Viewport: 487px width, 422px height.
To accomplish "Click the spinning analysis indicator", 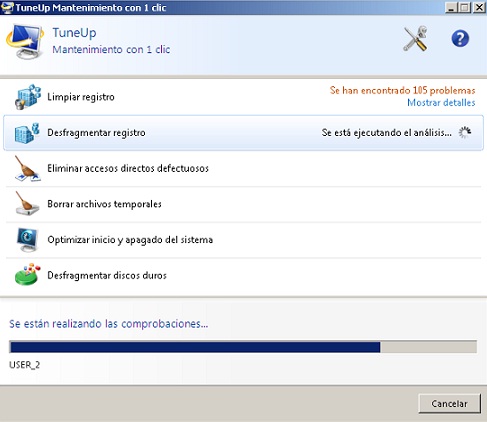I will (x=465, y=133).
